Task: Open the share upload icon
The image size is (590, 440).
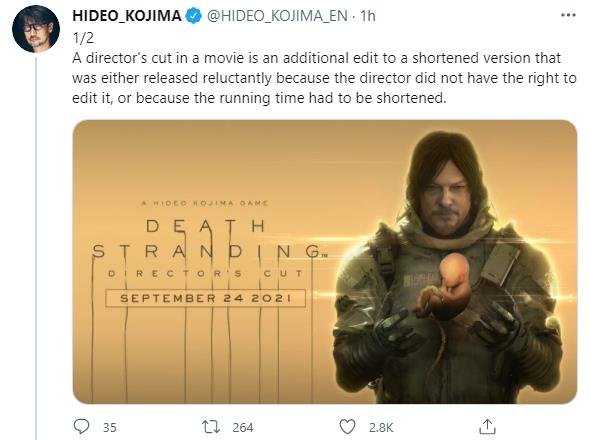Action: (487, 426)
